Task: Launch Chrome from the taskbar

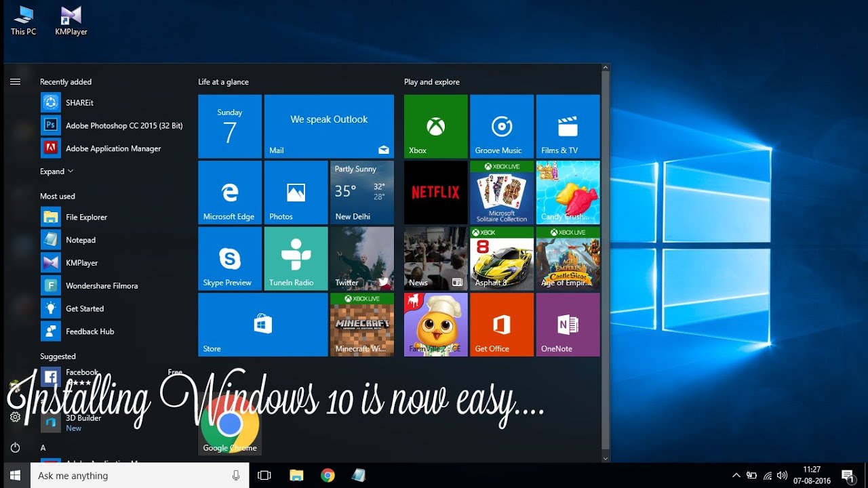Action: [x=328, y=476]
